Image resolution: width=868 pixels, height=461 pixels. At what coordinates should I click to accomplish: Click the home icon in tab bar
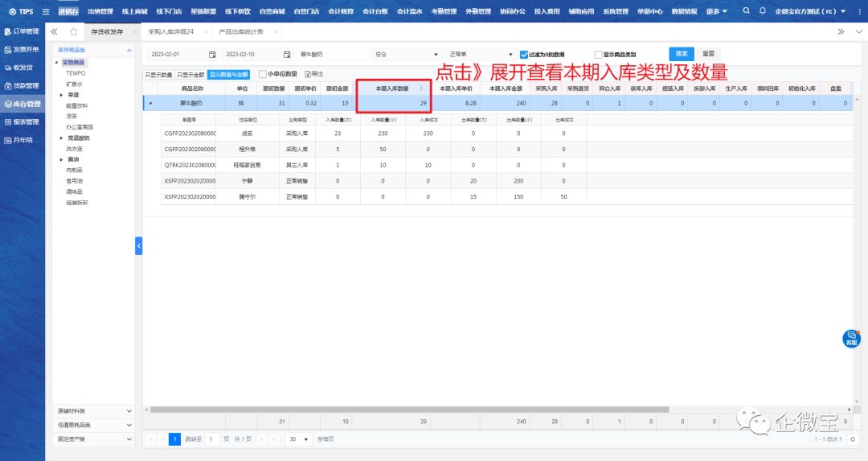tap(73, 31)
